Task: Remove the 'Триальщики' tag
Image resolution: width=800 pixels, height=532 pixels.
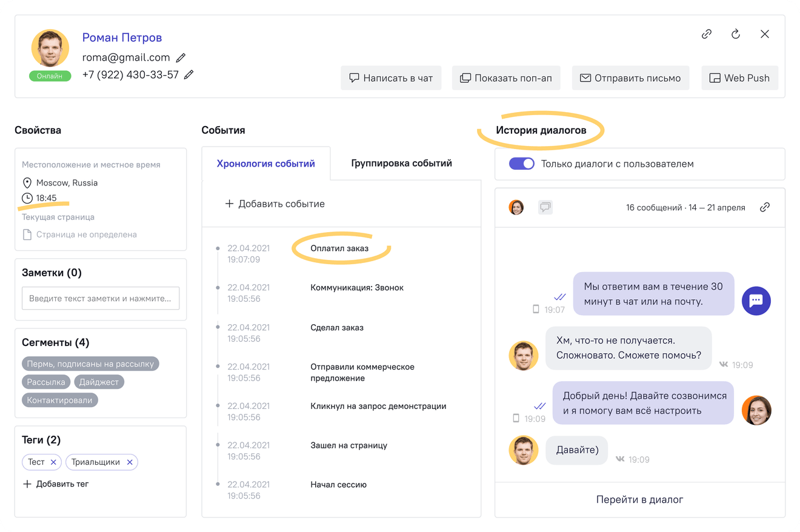Action: 129,462
